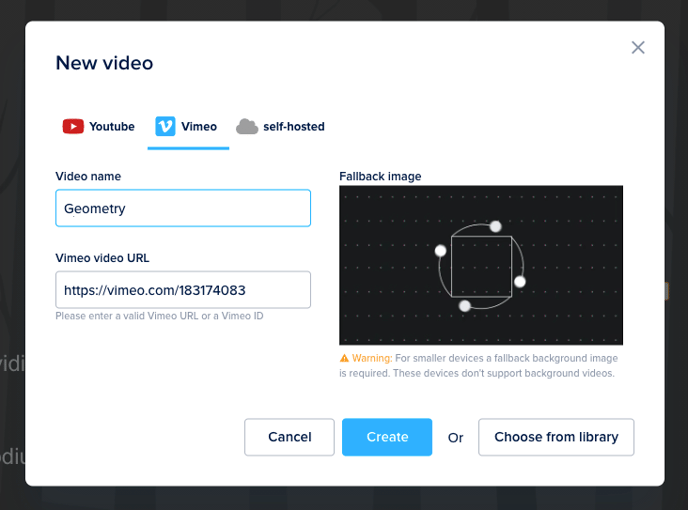Click the rightmost white dot in fallback image
Viewport: 688px width, 510px height.
(520, 282)
